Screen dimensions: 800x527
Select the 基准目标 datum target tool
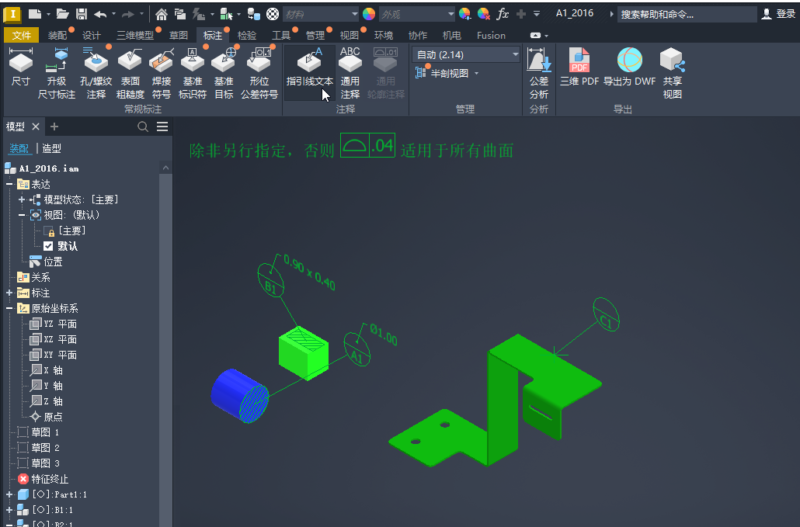[x=223, y=72]
